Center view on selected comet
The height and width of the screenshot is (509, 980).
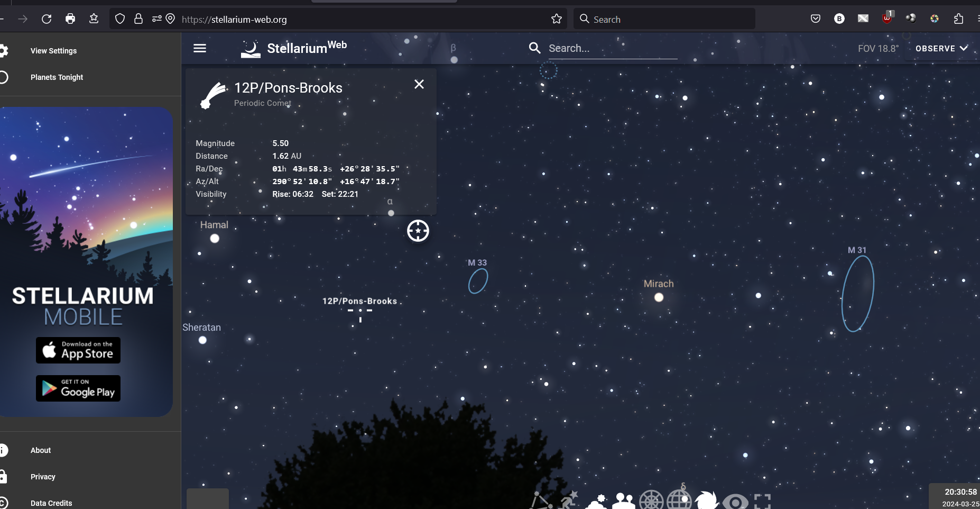tap(418, 231)
